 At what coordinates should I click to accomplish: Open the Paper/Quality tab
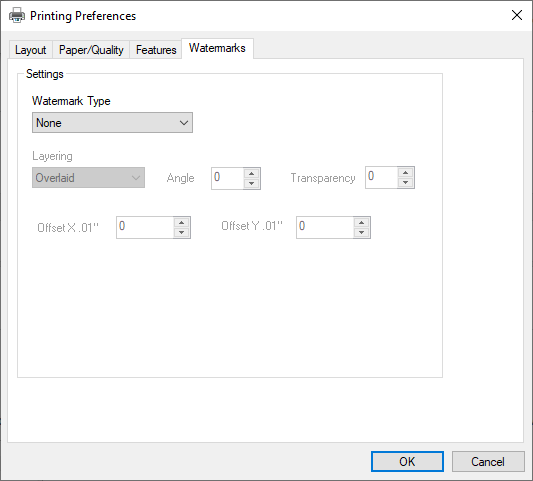(x=91, y=50)
